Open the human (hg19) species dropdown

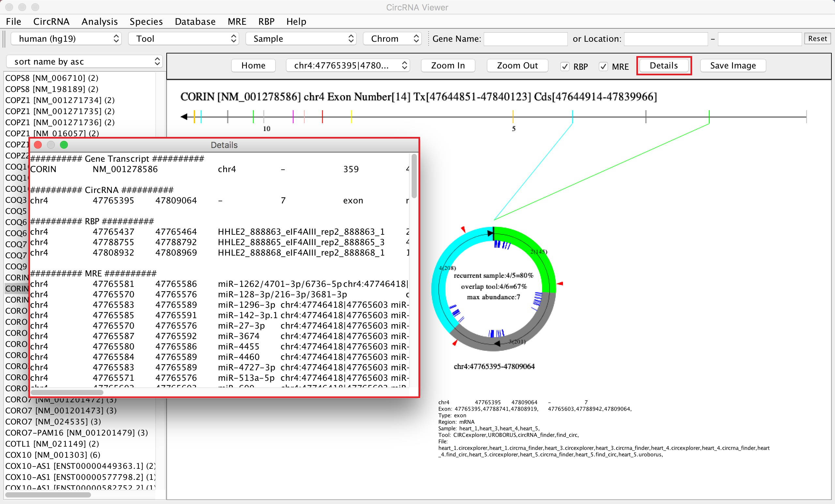[x=67, y=38]
